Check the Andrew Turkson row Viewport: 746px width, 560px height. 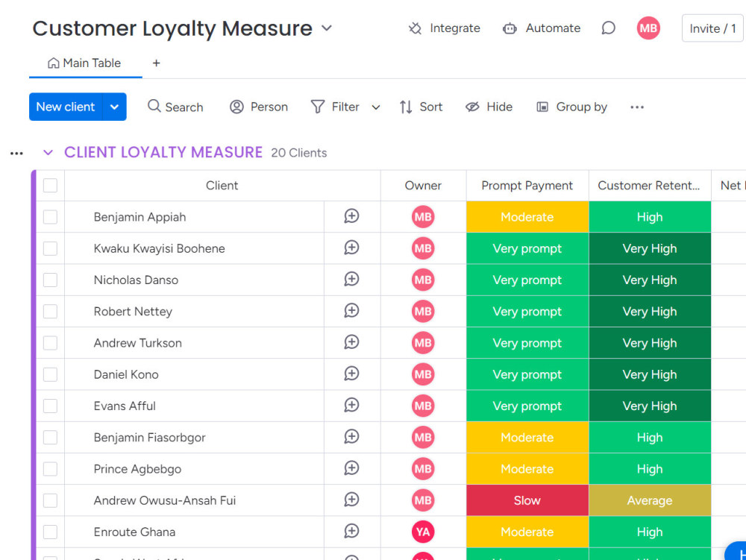tap(51, 343)
